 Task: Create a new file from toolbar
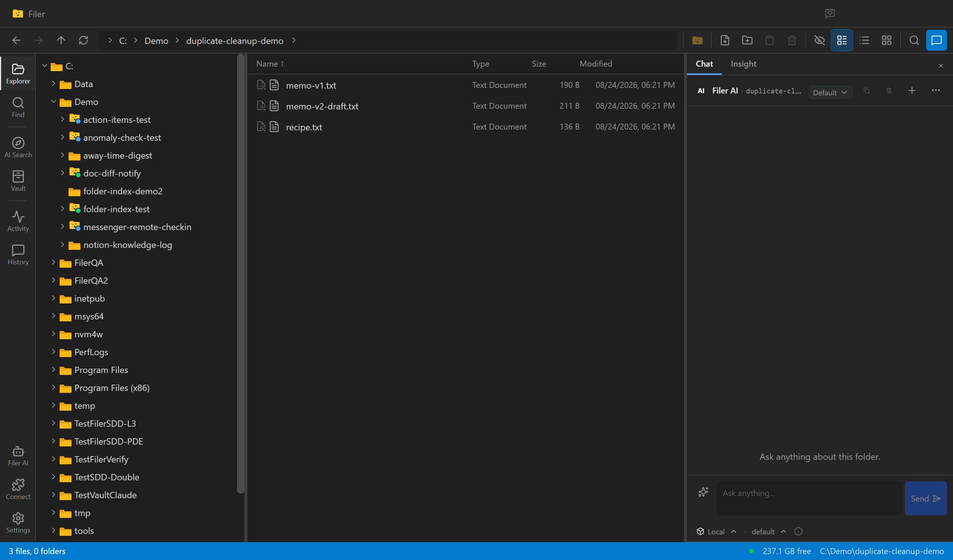725,41
